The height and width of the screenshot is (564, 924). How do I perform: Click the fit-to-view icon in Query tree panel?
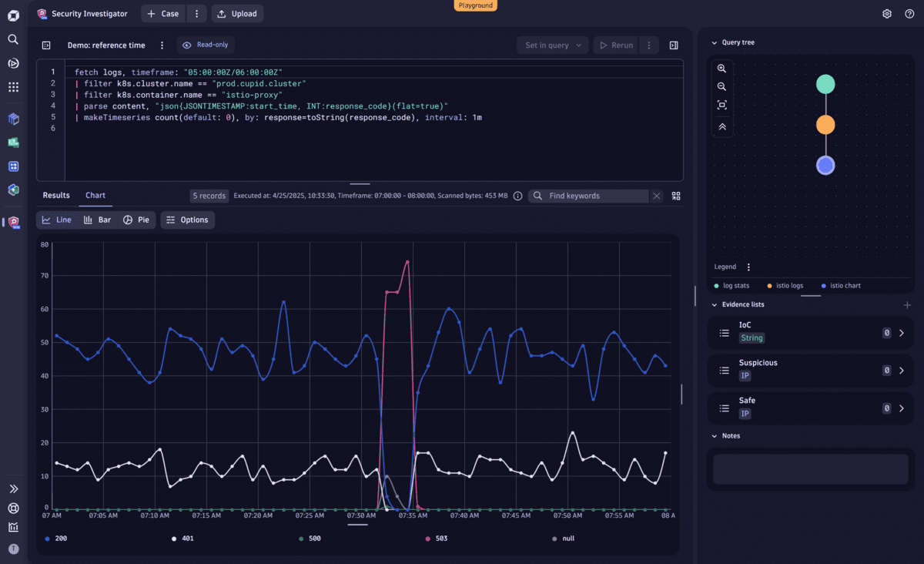(x=721, y=105)
